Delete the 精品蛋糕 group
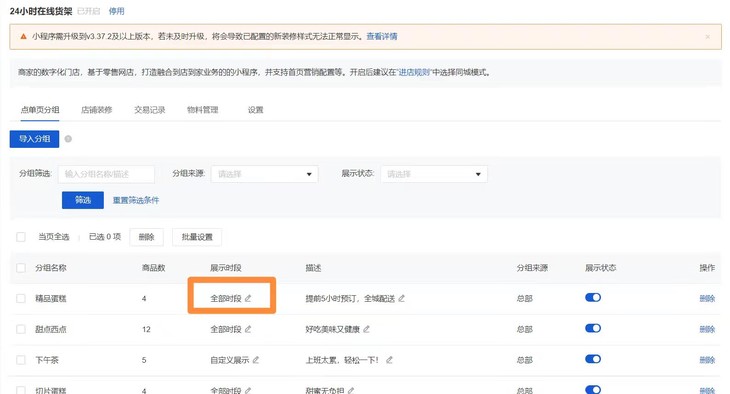 (x=707, y=298)
